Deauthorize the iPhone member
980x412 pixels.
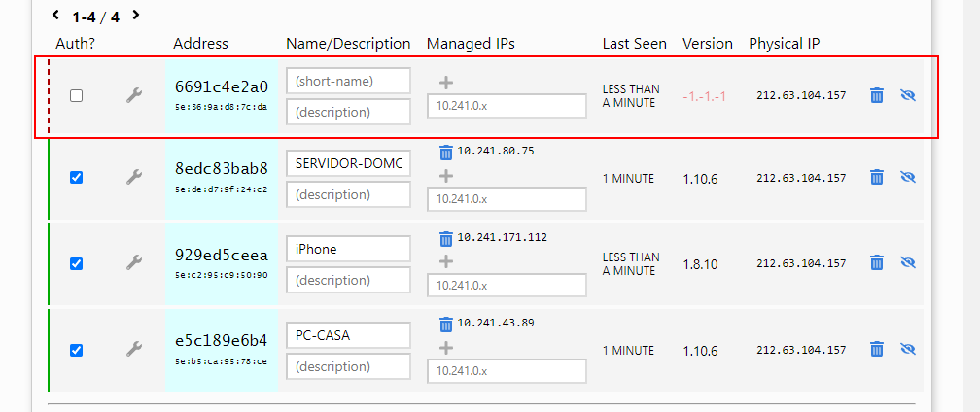[77, 263]
